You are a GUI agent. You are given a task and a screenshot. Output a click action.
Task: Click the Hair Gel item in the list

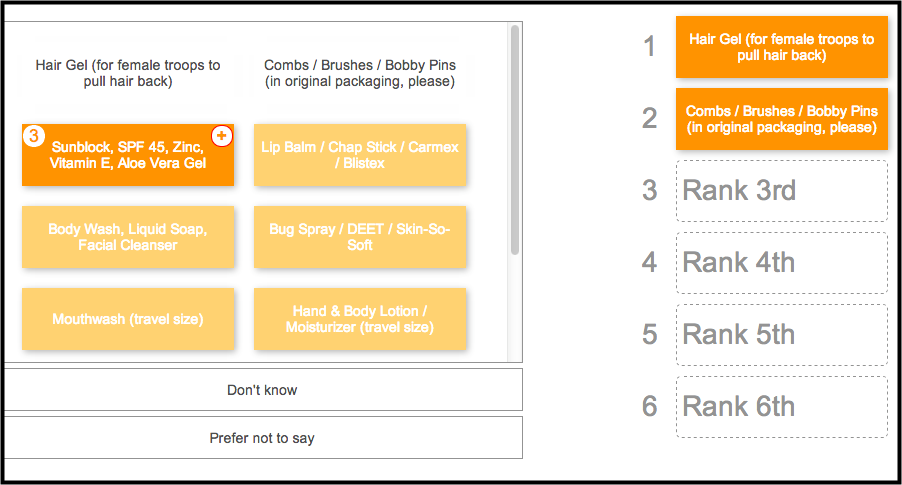coord(128,73)
